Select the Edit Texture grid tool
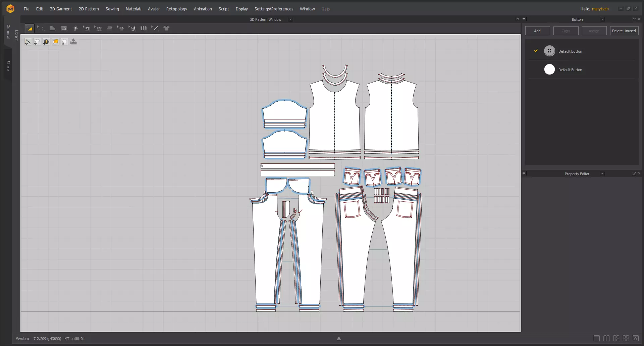This screenshot has width=644, height=346. tap(98, 29)
